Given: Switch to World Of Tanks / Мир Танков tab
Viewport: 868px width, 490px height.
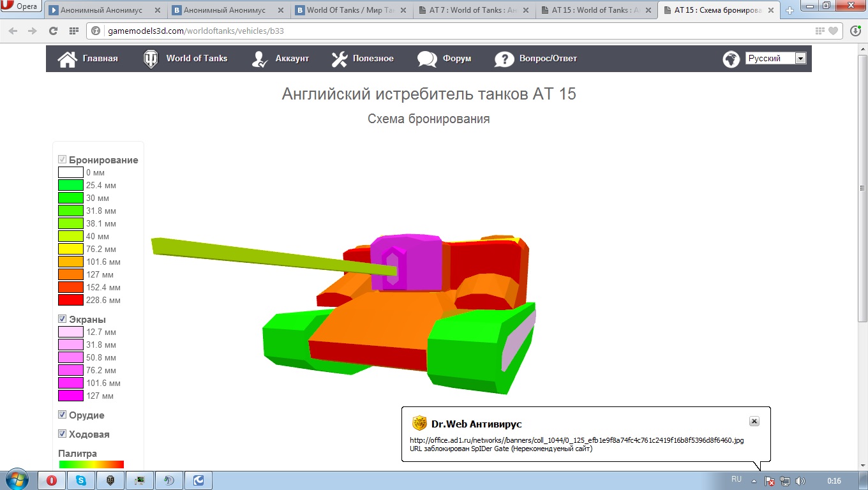Looking at the screenshot, I should (351, 10).
